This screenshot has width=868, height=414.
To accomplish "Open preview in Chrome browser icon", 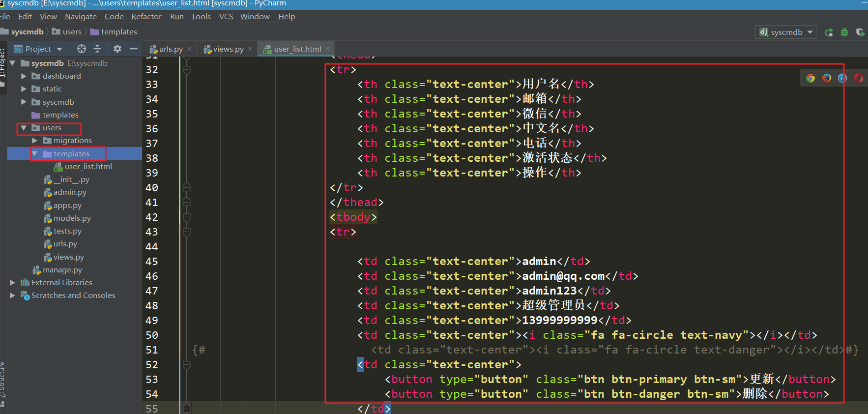I will pos(810,78).
